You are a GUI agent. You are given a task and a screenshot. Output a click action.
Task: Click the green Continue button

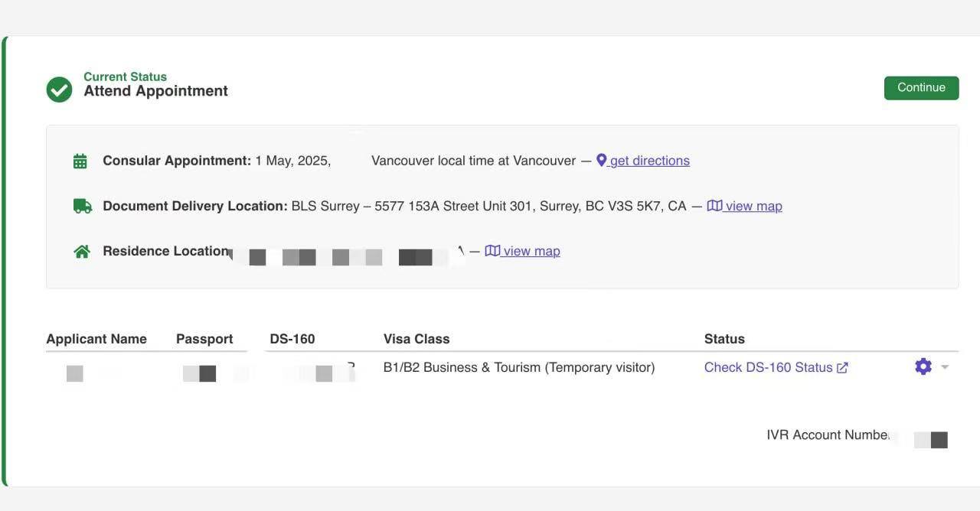pyautogui.click(x=921, y=88)
